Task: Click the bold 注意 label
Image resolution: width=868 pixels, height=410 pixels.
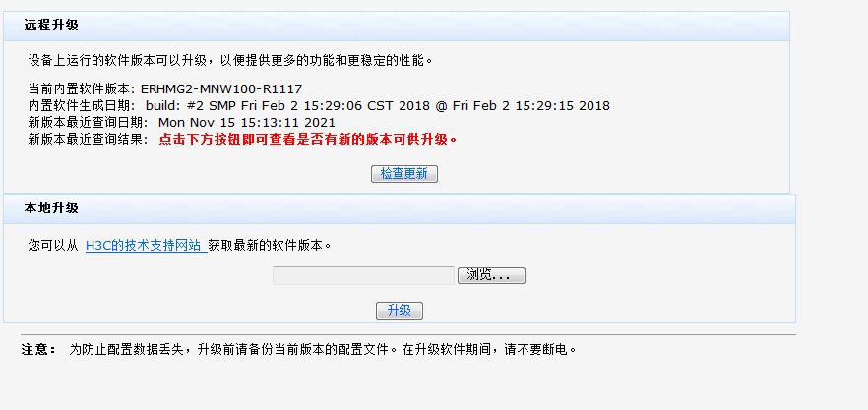Action: point(38,350)
